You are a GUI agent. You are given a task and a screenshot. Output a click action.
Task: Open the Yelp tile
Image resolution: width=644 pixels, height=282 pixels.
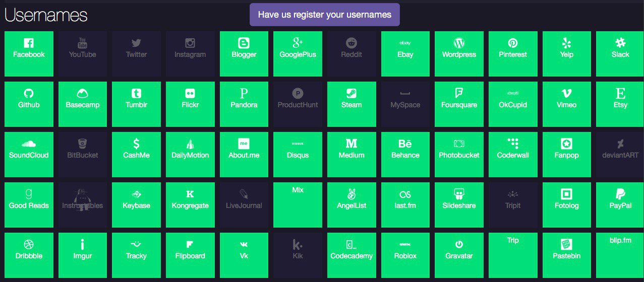click(567, 54)
